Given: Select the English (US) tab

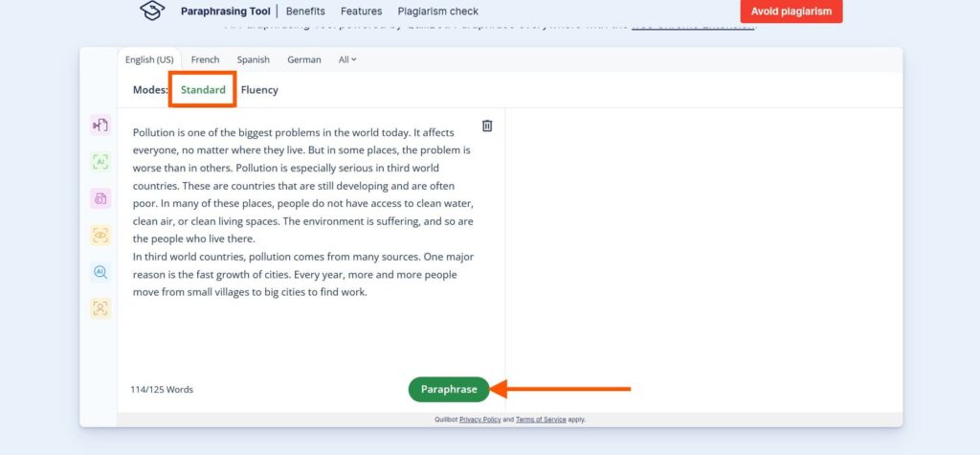Looking at the screenshot, I should tap(149, 59).
